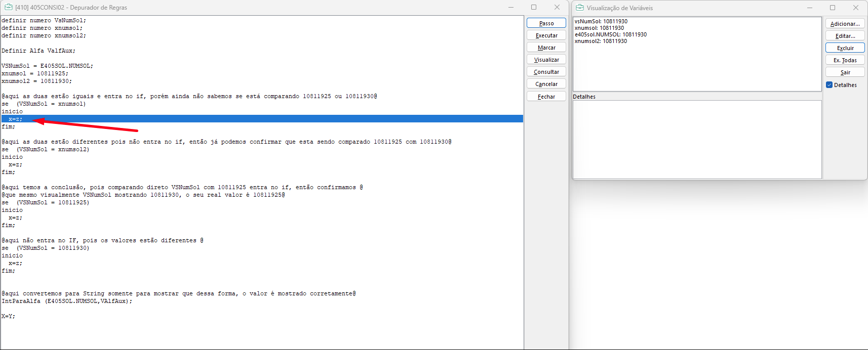Image resolution: width=868 pixels, height=350 pixels.
Task: Select xnumsol2 in the variables list
Action: point(601,41)
